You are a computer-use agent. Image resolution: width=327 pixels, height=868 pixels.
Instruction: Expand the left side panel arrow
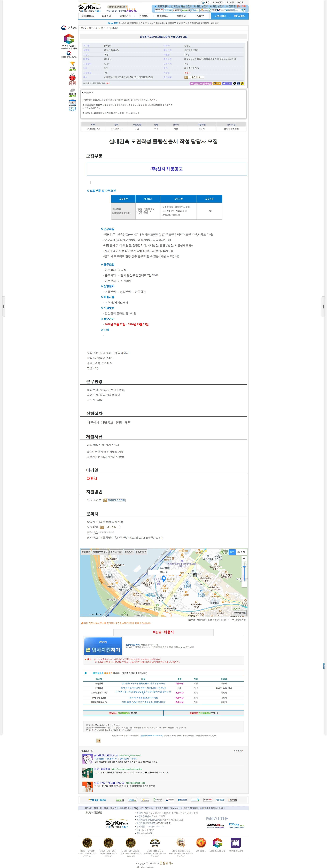[3, 307]
